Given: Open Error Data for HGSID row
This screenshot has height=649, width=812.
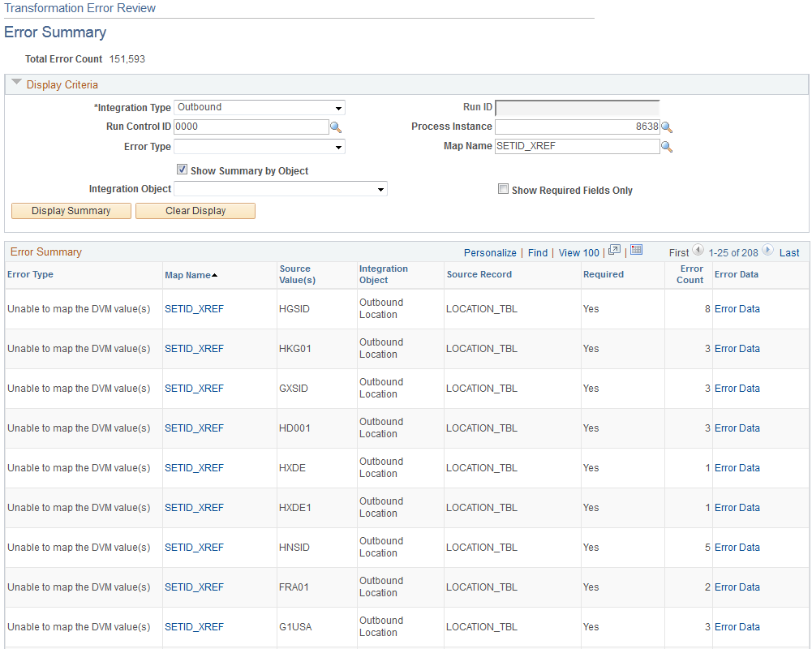Looking at the screenshot, I should (737, 309).
